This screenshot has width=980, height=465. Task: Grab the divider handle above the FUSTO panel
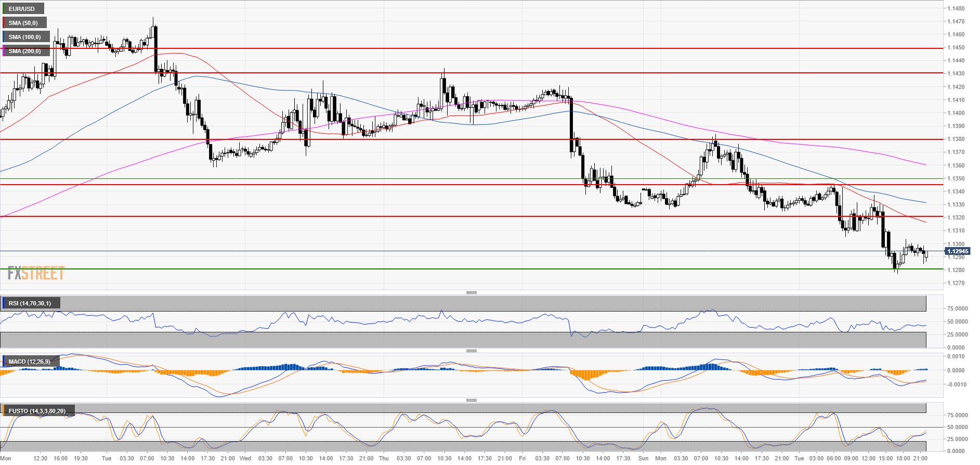pyautogui.click(x=471, y=401)
